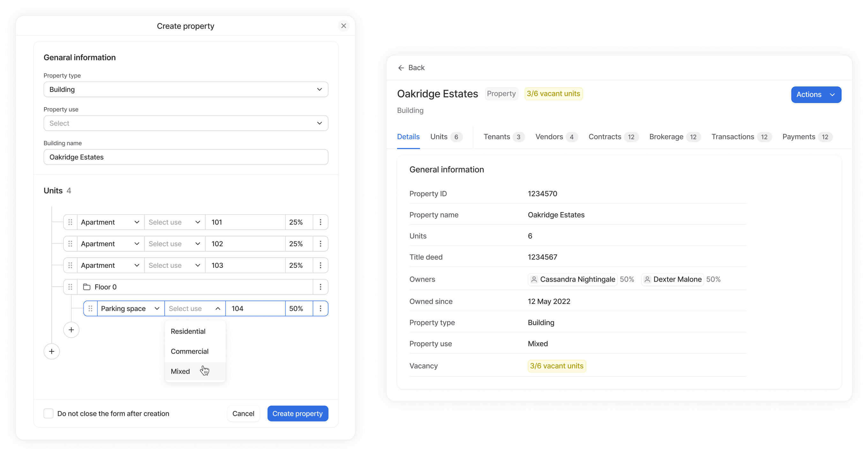Switch to the Contracts tab
This screenshot has height=456, width=868.
click(613, 137)
